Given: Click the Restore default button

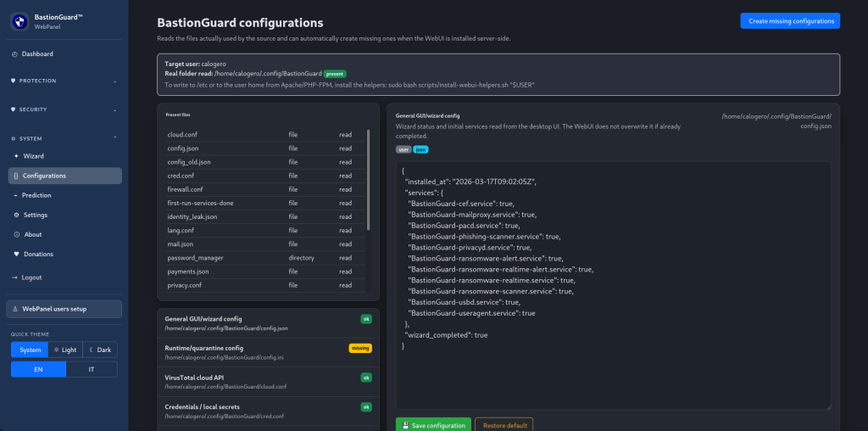Looking at the screenshot, I should click(504, 425).
